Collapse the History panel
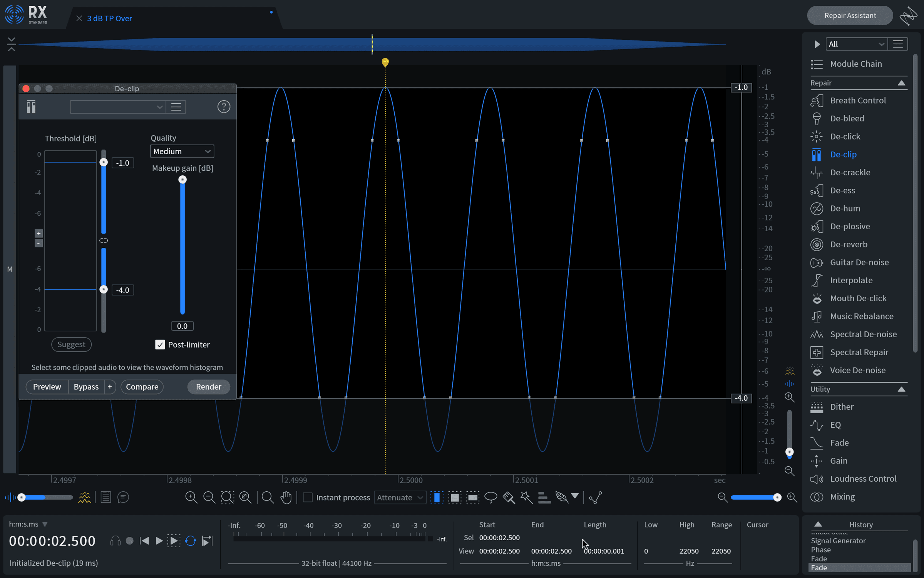924x578 pixels. tap(818, 524)
